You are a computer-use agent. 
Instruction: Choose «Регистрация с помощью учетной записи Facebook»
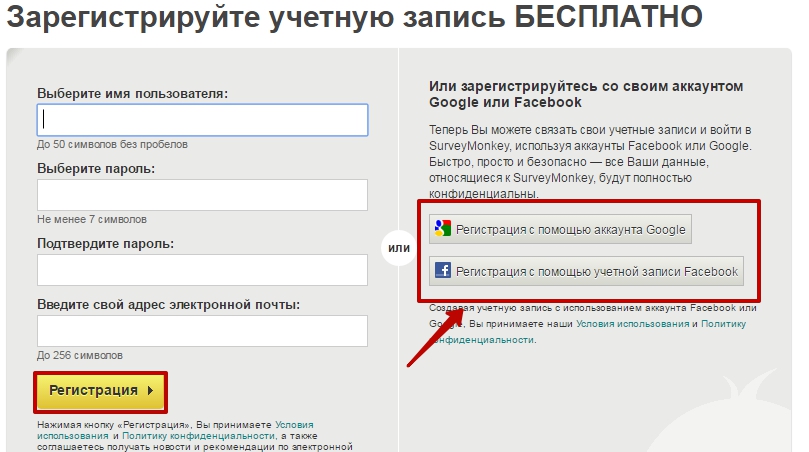coord(586,271)
